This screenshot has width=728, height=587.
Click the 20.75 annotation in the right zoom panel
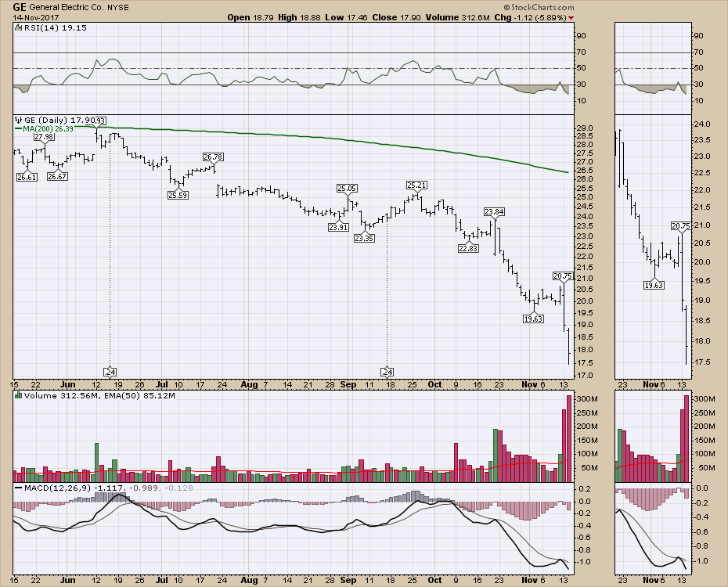681,226
